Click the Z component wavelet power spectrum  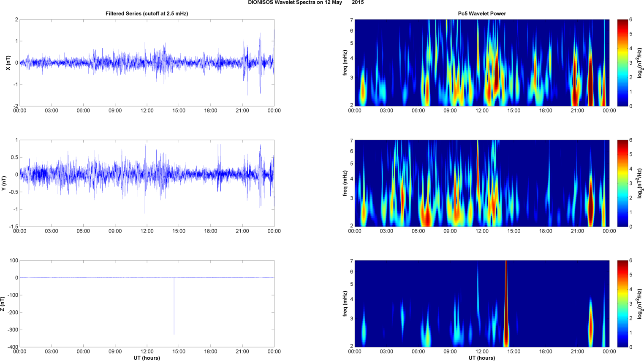(x=482, y=304)
